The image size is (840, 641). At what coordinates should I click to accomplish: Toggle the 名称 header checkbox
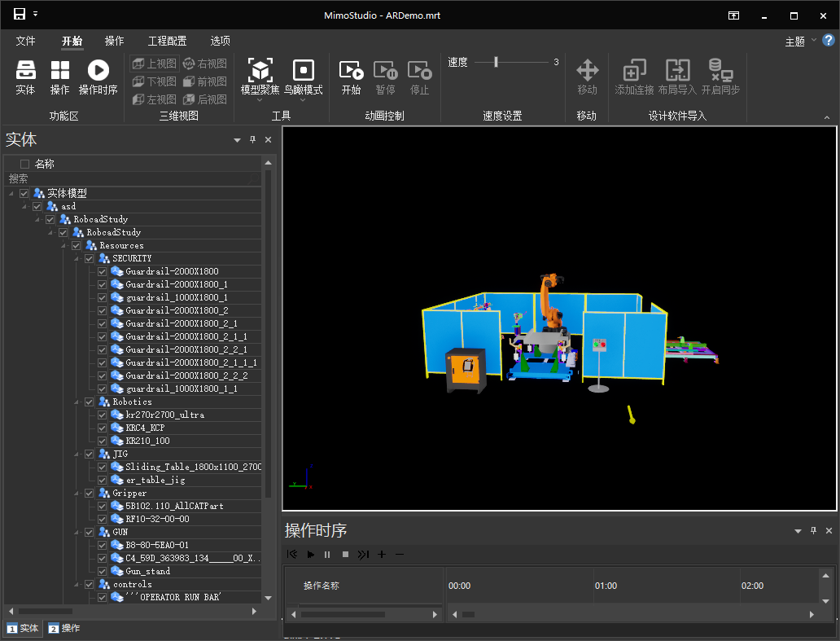(x=24, y=164)
